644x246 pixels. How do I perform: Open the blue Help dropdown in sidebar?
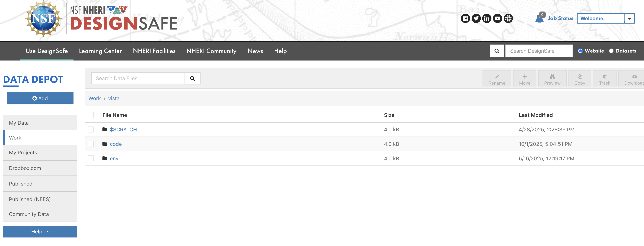pos(40,232)
